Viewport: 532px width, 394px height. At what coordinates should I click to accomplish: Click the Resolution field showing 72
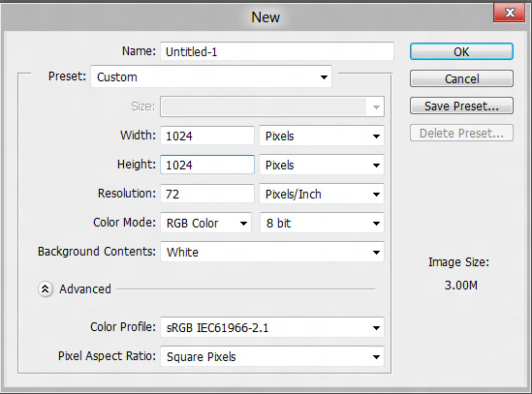207,194
